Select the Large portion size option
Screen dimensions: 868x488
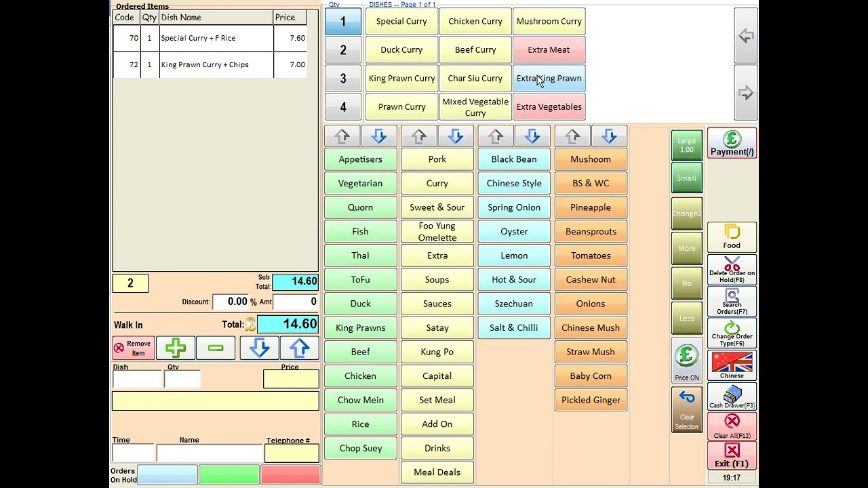[x=686, y=145]
